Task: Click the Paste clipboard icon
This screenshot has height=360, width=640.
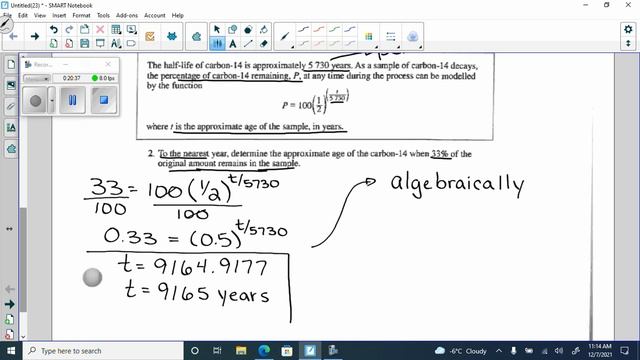Action: point(84,29)
